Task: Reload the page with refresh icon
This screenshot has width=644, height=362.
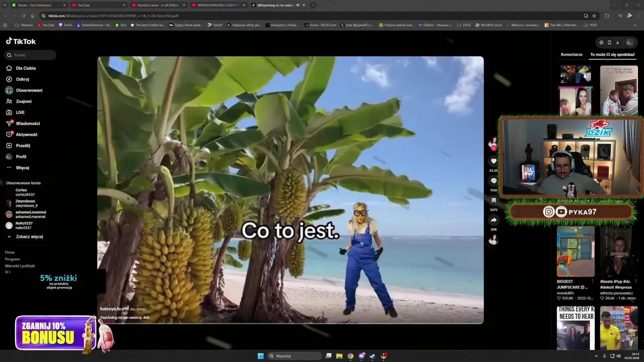Action: (24, 16)
